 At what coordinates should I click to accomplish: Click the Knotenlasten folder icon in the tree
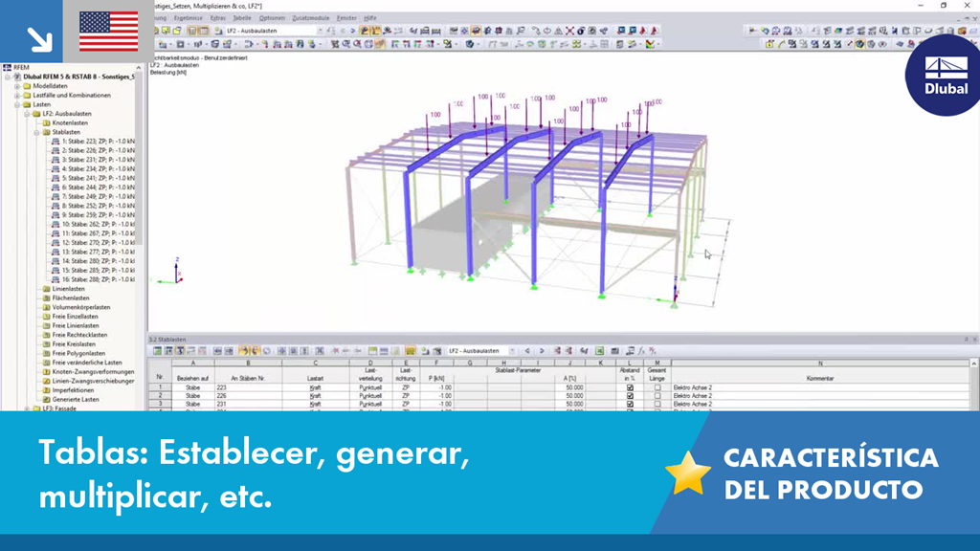(46, 123)
